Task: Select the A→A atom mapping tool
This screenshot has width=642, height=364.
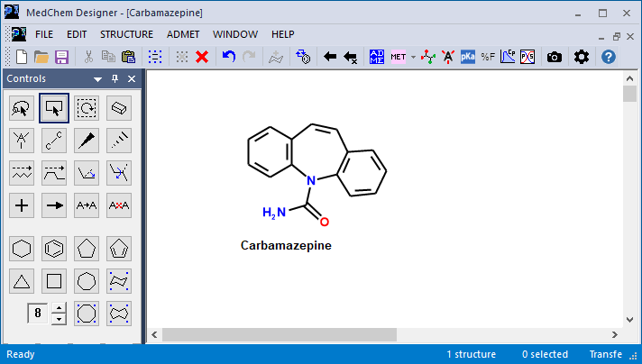Action: (87, 205)
